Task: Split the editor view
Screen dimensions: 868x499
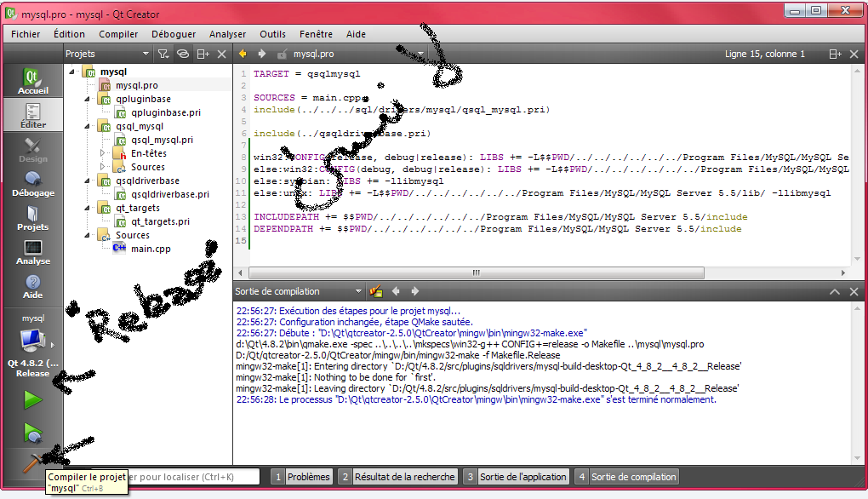Action: click(835, 54)
